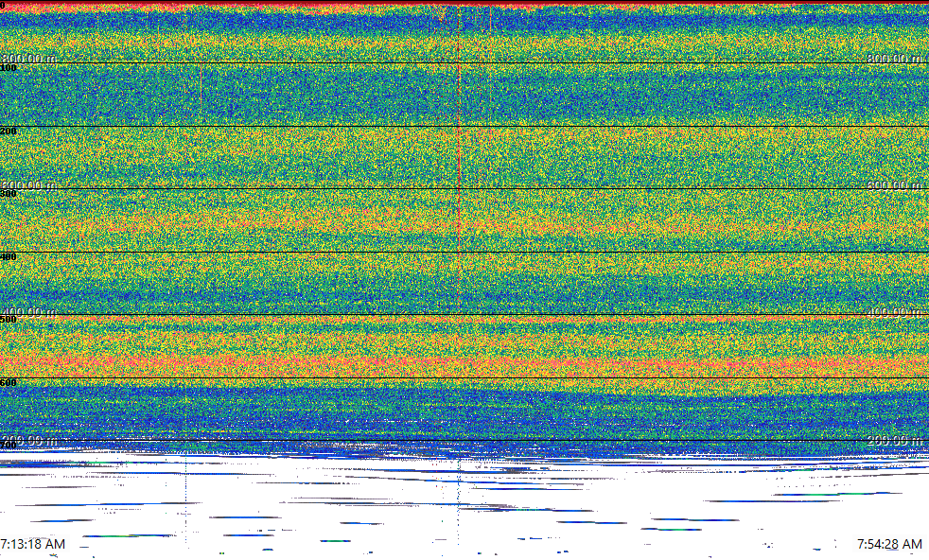Select the 600 depth axis label

click(x=9, y=383)
